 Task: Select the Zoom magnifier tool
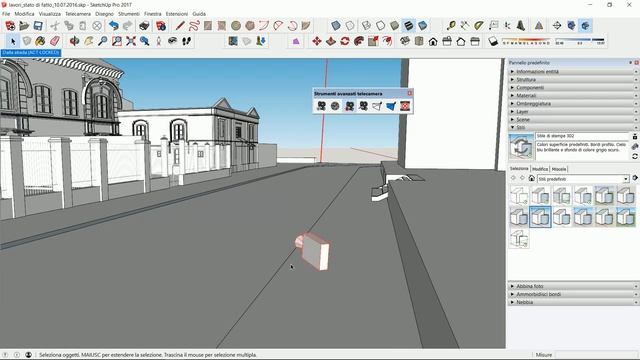coord(102,41)
